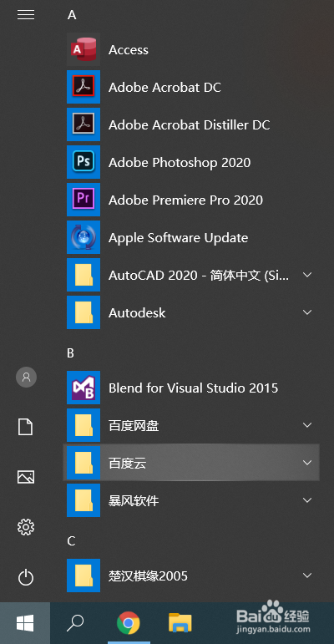This screenshot has height=644, width=334.
Task: Select AutoCAD 2020 - 简体中文 label
Action: point(199,275)
